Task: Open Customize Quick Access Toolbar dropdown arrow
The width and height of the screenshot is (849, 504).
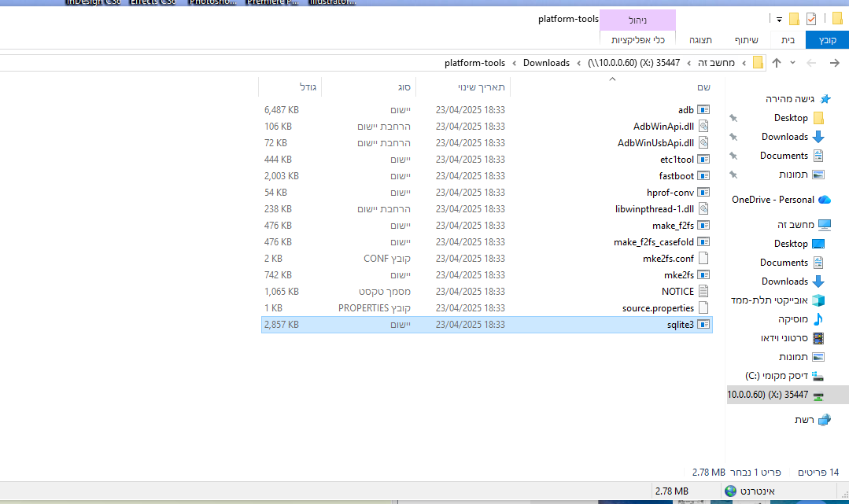Action: point(779,19)
